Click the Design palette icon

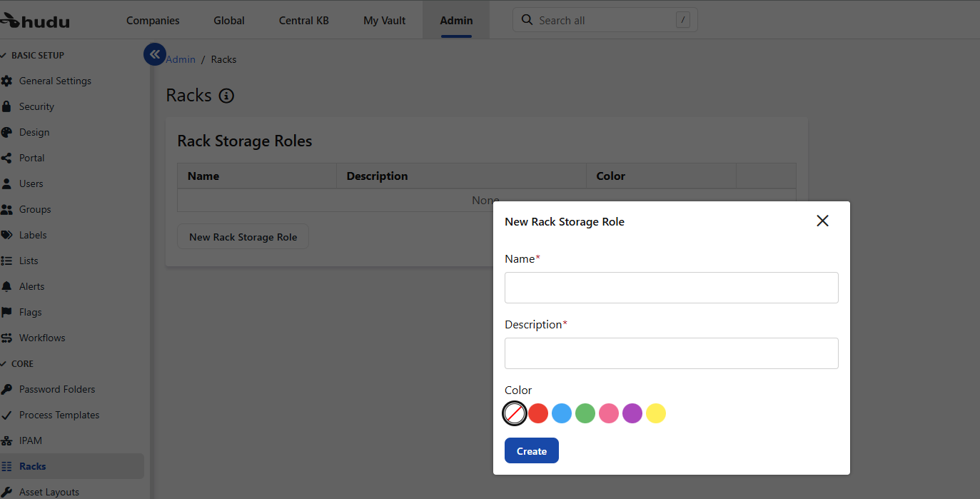click(x=6, y=132)
